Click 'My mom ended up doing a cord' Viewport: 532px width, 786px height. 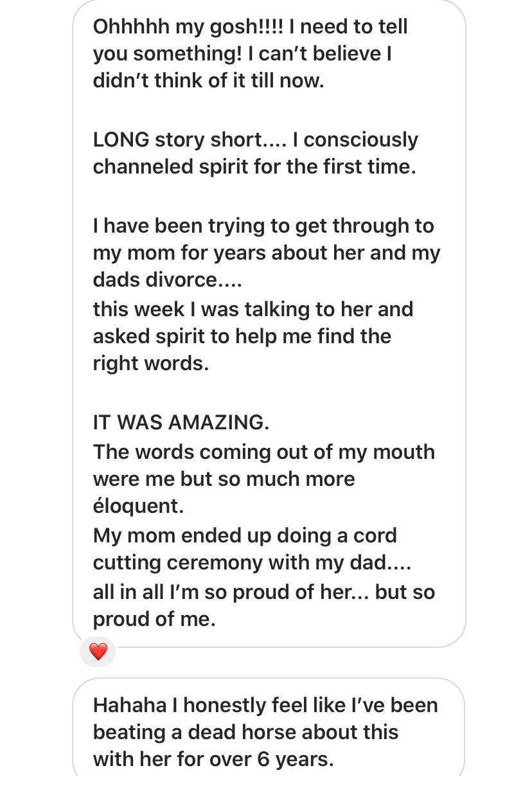coord(245,536)
